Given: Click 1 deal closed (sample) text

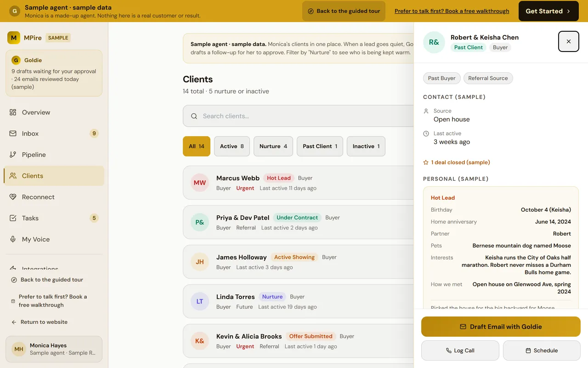Looking at the screenshot, I should point(460,162).
